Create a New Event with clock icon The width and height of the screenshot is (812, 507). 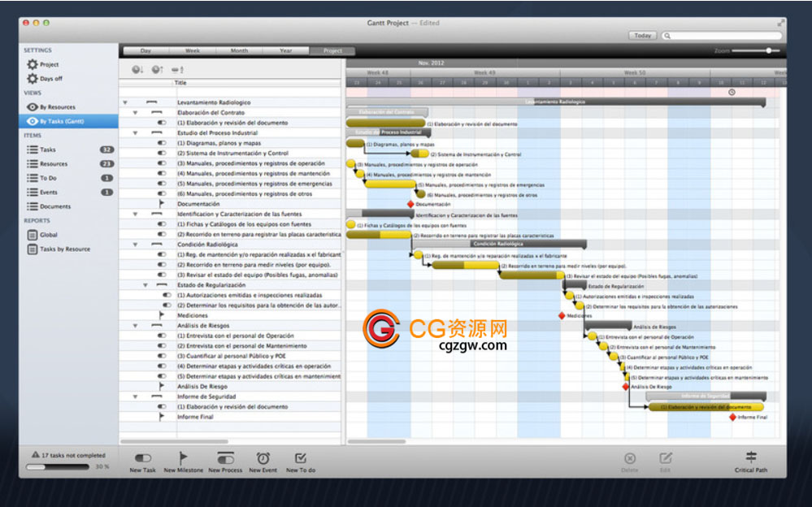coord(263,458)
